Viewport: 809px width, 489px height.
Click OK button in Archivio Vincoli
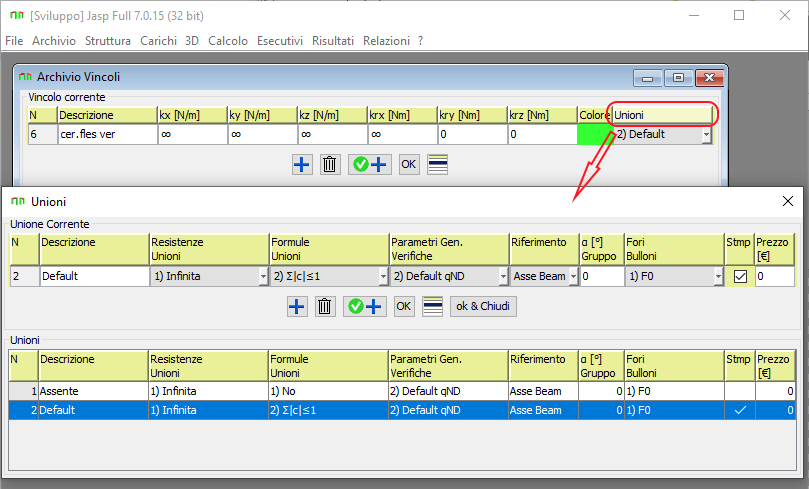[409, 165]
